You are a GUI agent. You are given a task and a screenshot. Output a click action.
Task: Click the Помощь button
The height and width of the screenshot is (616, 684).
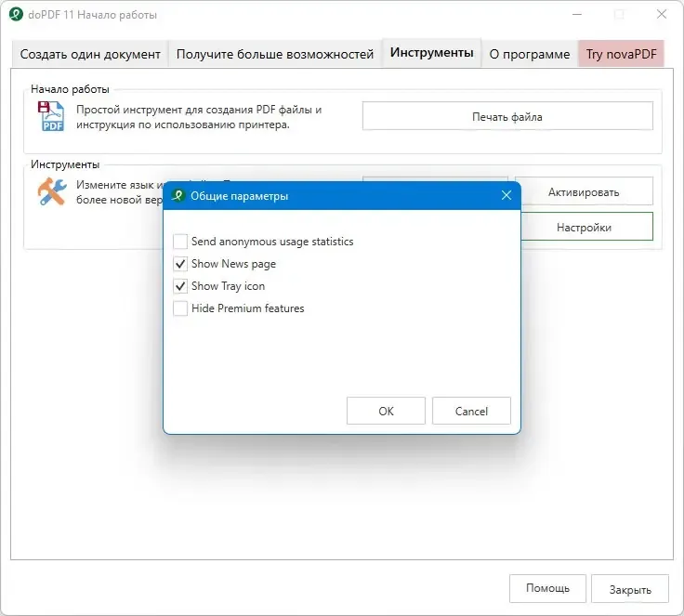click(x=547, y=588)
